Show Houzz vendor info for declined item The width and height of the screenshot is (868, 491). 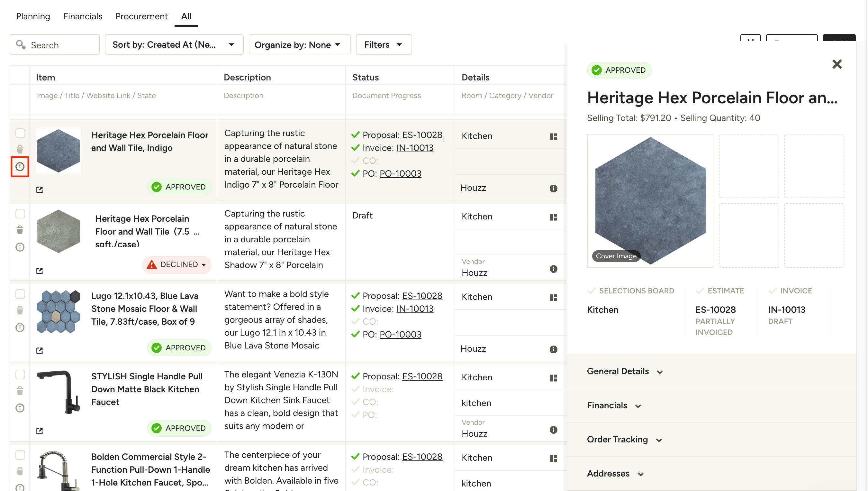click(553, 269)
